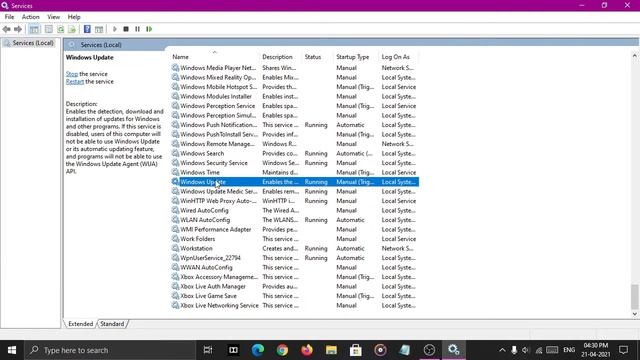Open the notification center icon
Screen dimensions: 640x360
coord(623,350)
